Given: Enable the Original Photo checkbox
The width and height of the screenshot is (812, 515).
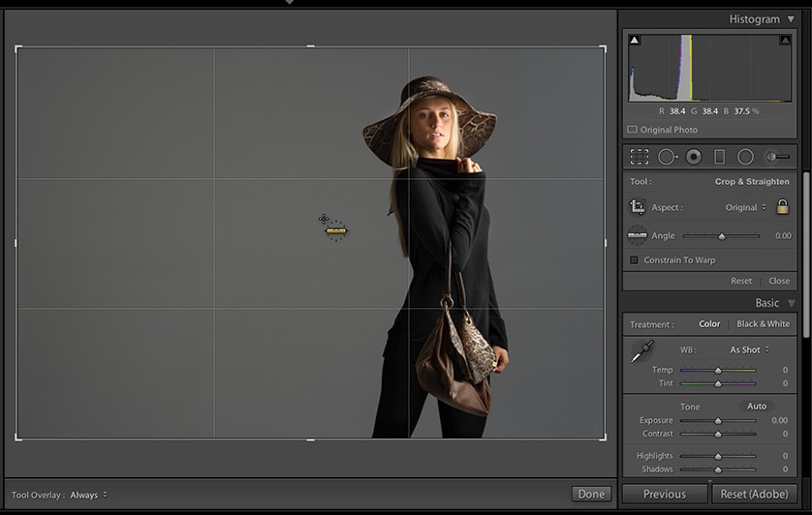Looking at the screenshot, I should pyautogui.click(x=633, y=130).
